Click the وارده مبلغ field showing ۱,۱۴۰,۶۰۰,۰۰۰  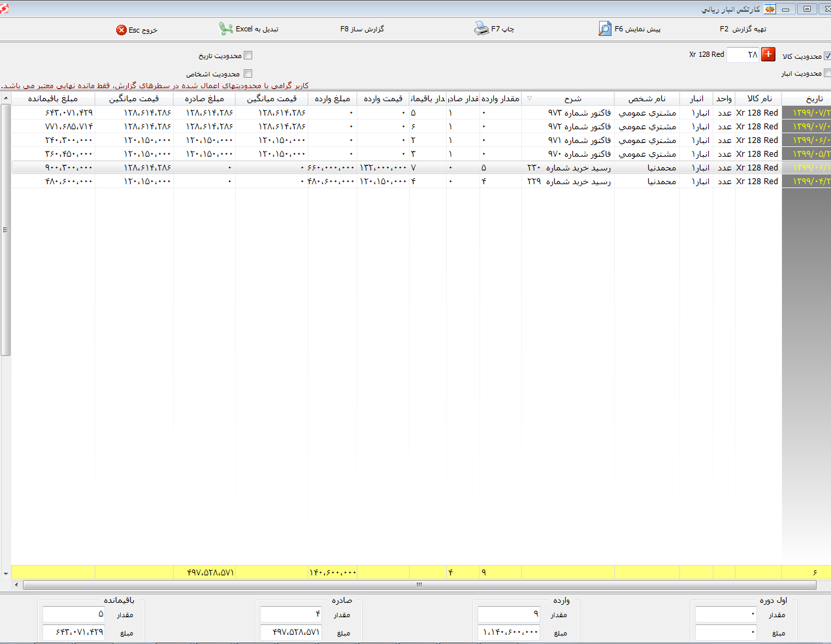(x=508, y=633)
